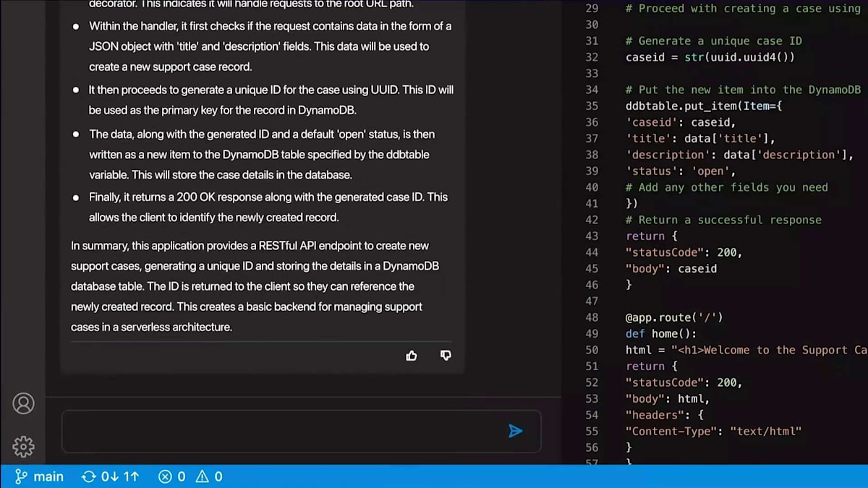Click the code '@app.route('/')'
This screenshot has width=868, height=488.
[674, 317]
